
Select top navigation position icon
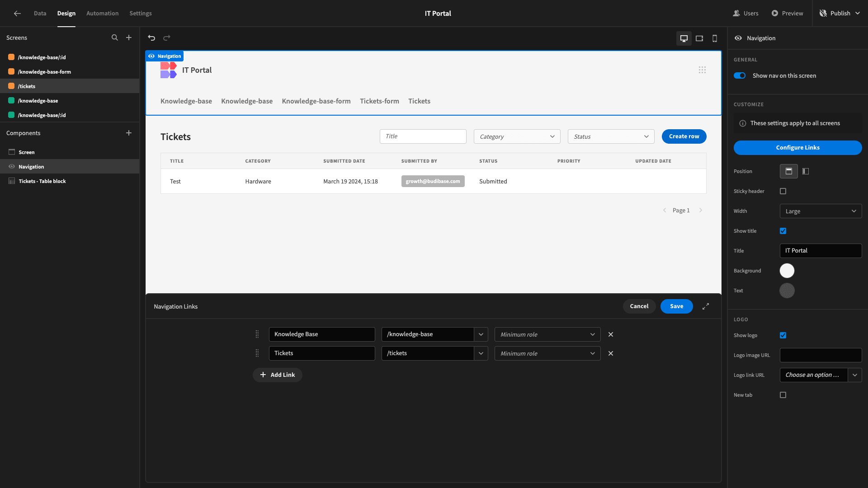(x=789, y=171)
